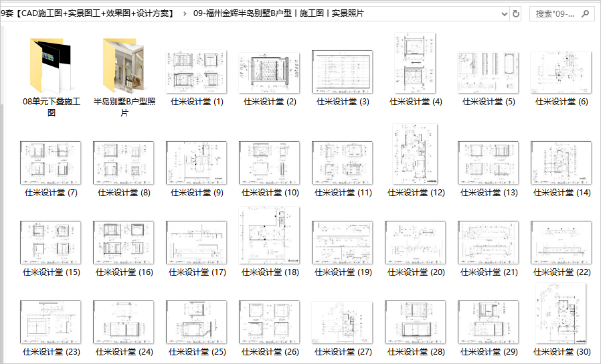Select thumbnail 仕米设计堂 (25)
This screenshot has width=601, height=364.
click(x=196, y=323)
